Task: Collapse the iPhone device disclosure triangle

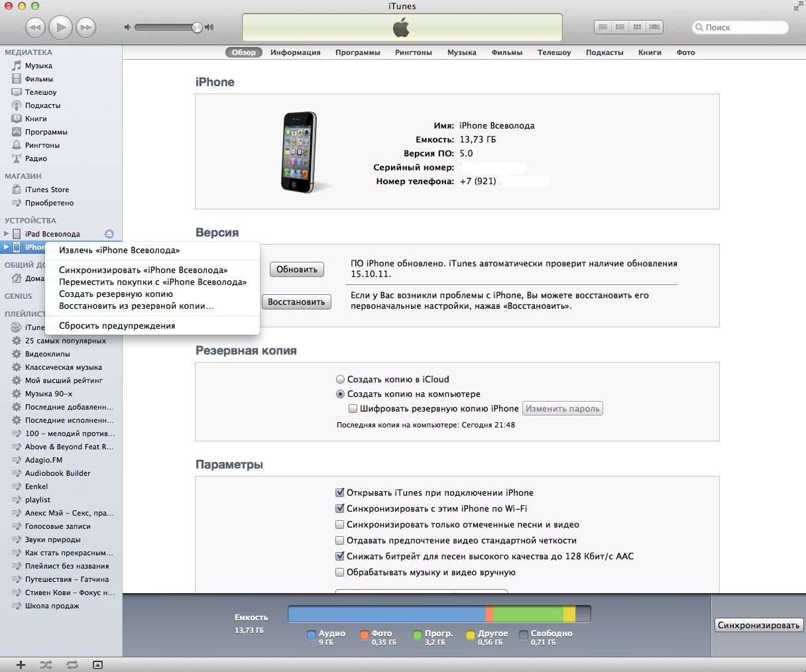Action: (x=6, y=247)
